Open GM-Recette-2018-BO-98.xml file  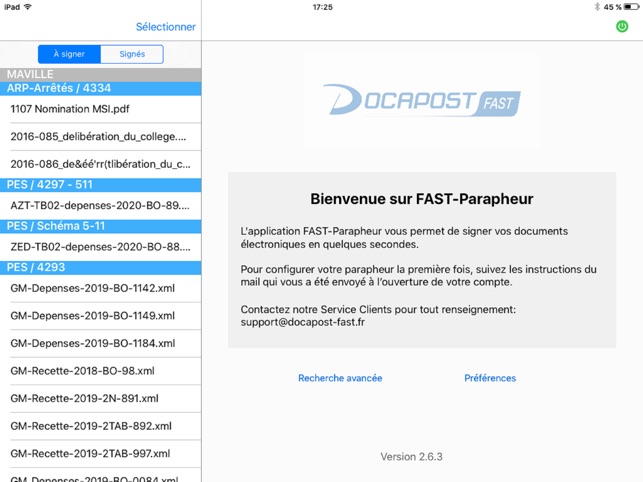click(x=82, y=371)
